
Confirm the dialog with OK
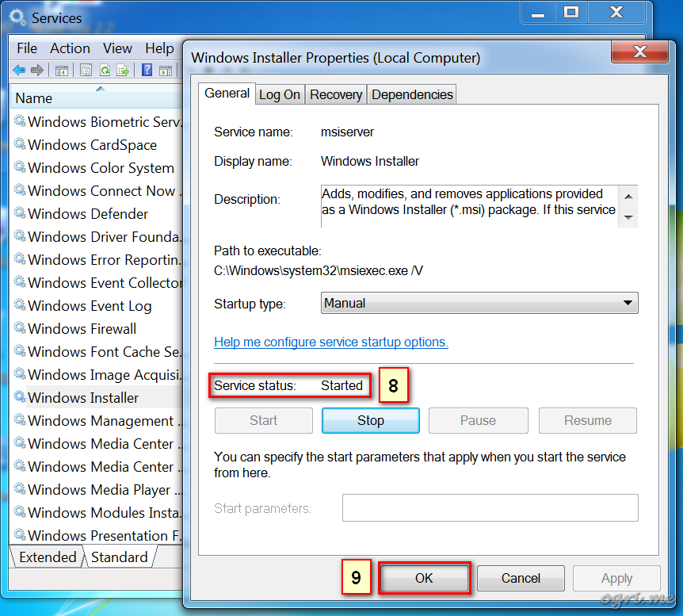click(x=424, y=578)
